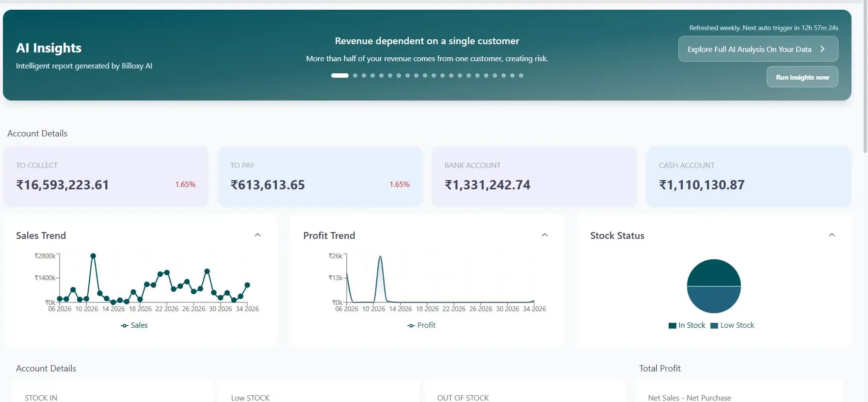Image resolution: width=868 pixels, height=402 pixels.
Task: Toggle the Profit legend item
Action: point(421,325)
